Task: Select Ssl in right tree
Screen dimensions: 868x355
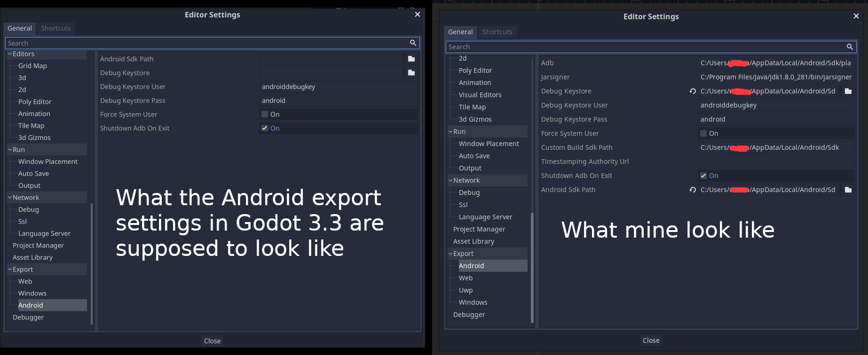Action: click(x=463, y=205)
